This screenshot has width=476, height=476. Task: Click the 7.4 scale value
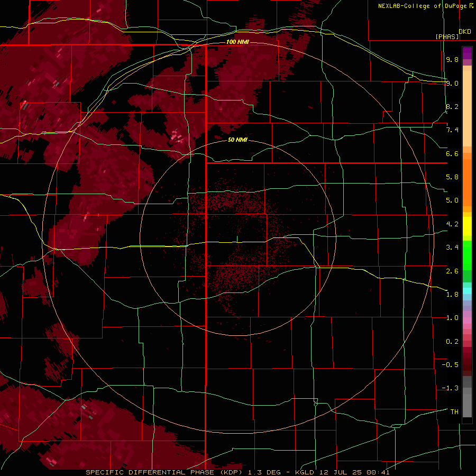[x=452, y=130]
